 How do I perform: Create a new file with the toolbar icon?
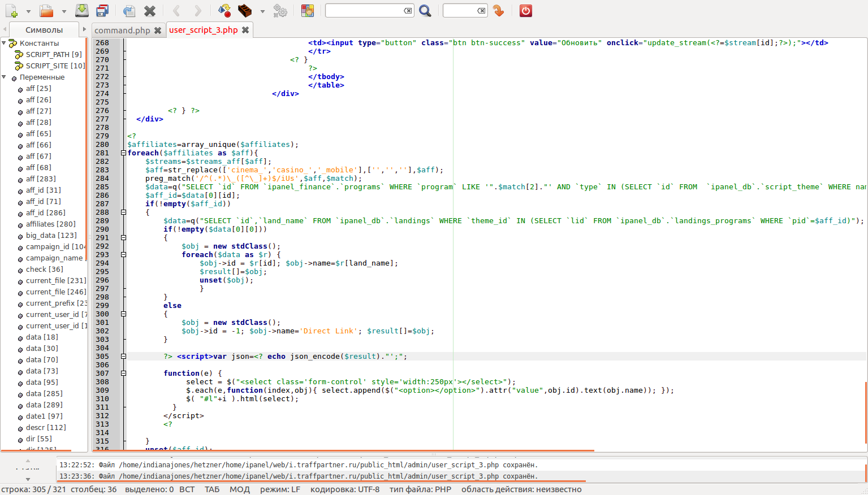point(11,11)
